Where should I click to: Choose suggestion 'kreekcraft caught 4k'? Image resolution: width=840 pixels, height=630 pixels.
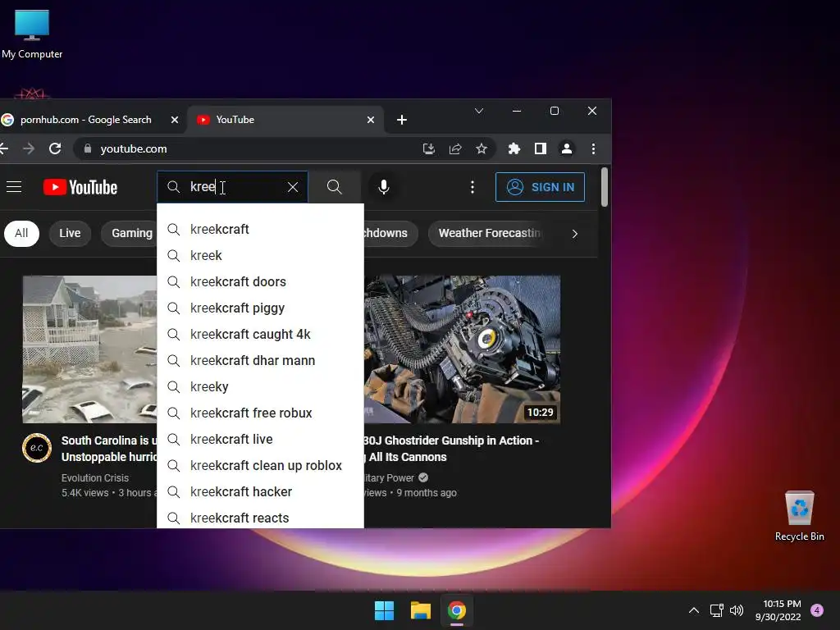[260, 335]
